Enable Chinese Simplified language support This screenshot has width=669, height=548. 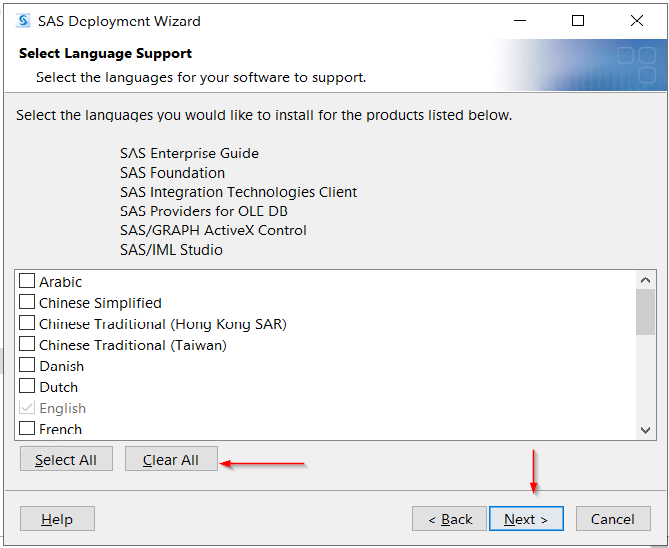pos(27,302)
